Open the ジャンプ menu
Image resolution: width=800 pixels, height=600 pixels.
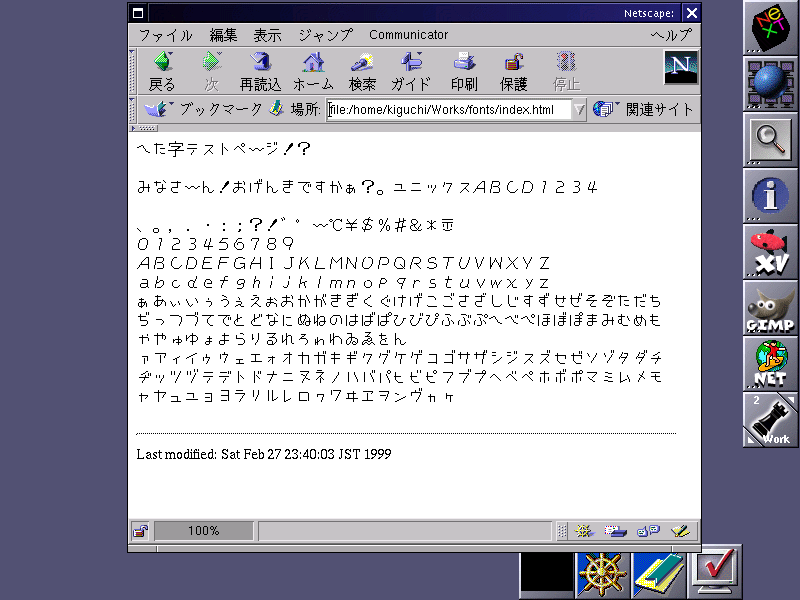click(326, 35)
